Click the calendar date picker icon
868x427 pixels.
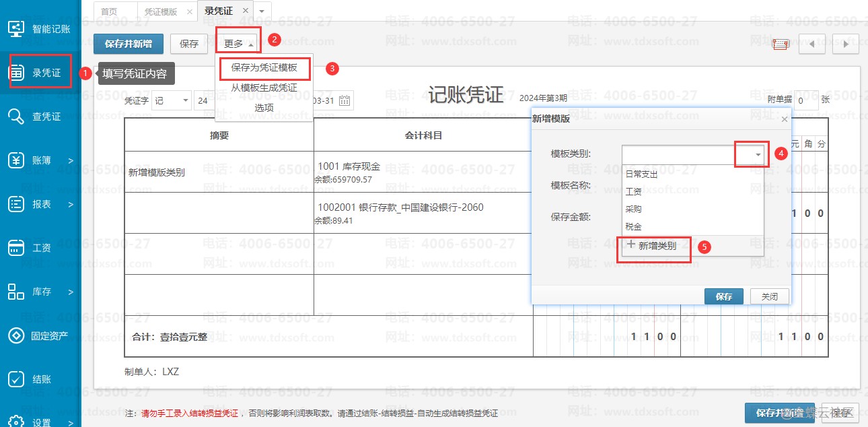click(345, 101)
